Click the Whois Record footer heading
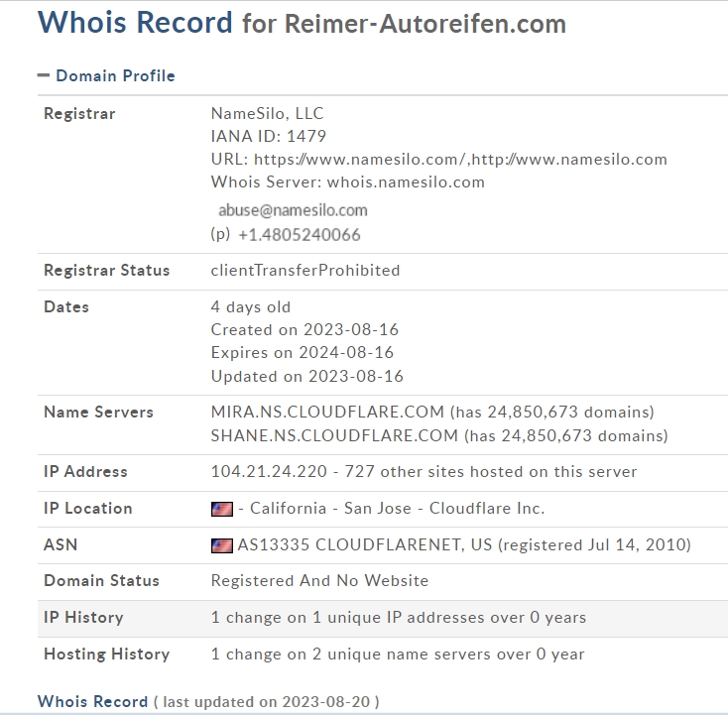Viewport: 728px width, 715px height. tap(92, 701)
